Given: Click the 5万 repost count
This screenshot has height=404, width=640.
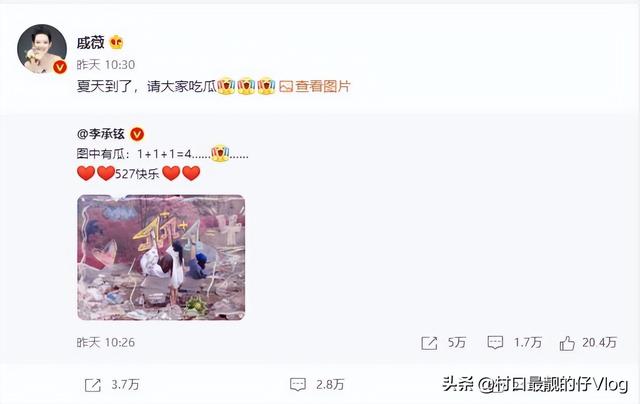Looking at the screenshot, I should pos(457,343).
